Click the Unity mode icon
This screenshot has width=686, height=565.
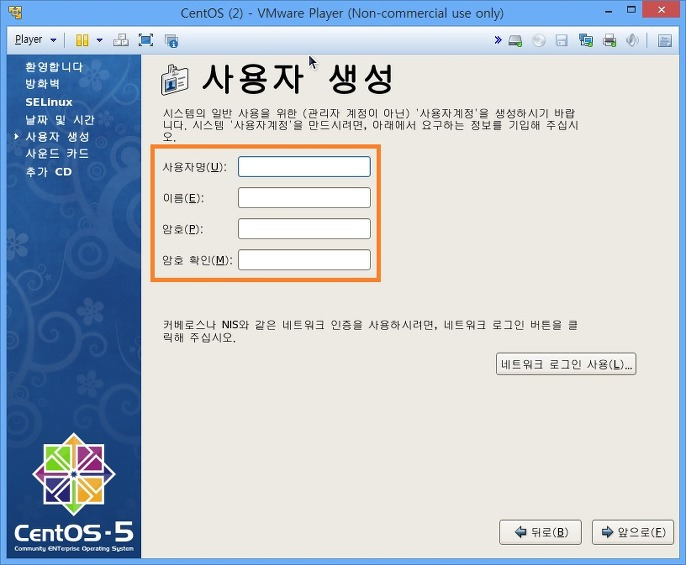(x=172, y=41)
